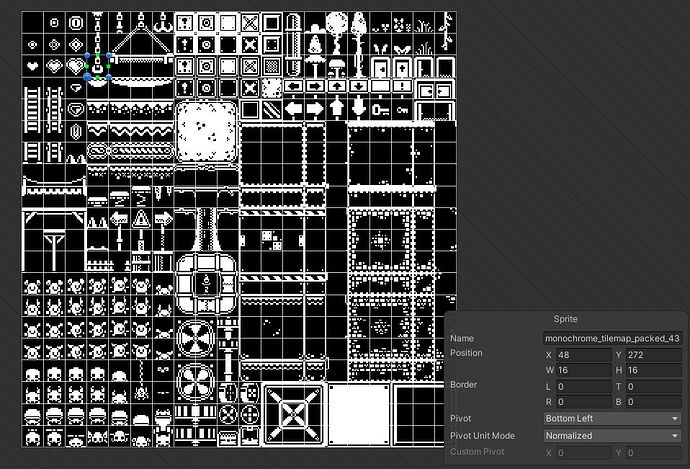Select the large X-crossed crate sprite
The width and height of the screenshot is (690, 469).
pyautogui.click(x=294, y=414)
